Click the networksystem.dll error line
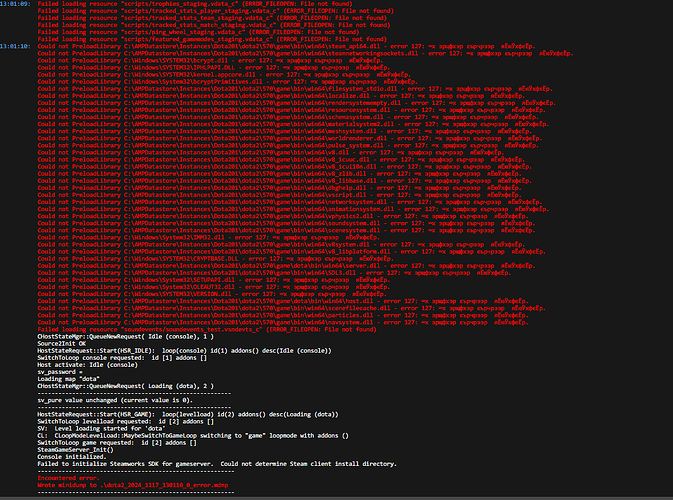 [x=290, y=202]
